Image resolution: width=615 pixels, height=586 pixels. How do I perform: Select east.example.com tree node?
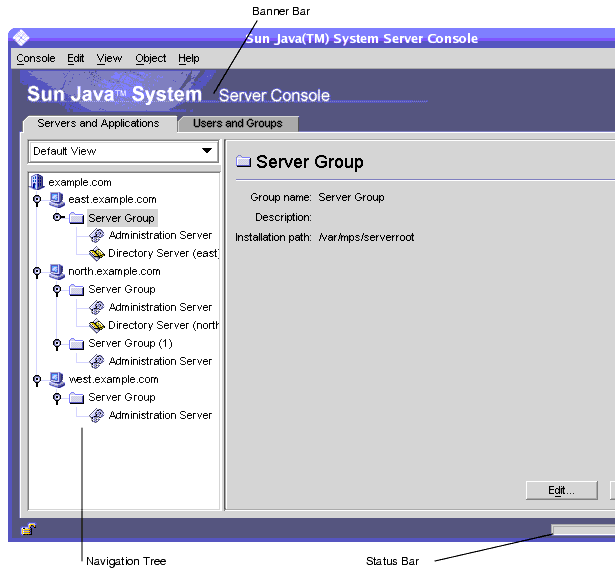pos(112,200)
